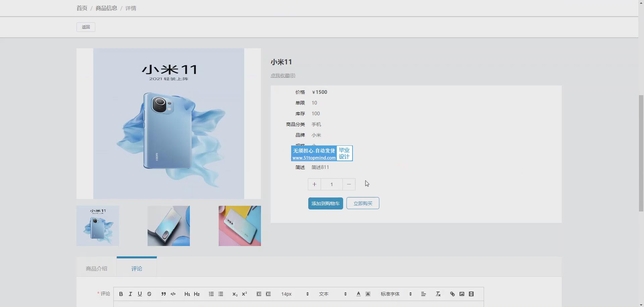This screenshot has width=644, height=307.
Task: Select the pink and yellow phone thumbnail
Action: (240, 226)
